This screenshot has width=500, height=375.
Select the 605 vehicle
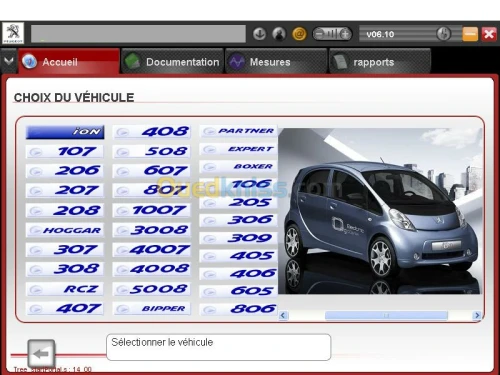click(238, 291)
